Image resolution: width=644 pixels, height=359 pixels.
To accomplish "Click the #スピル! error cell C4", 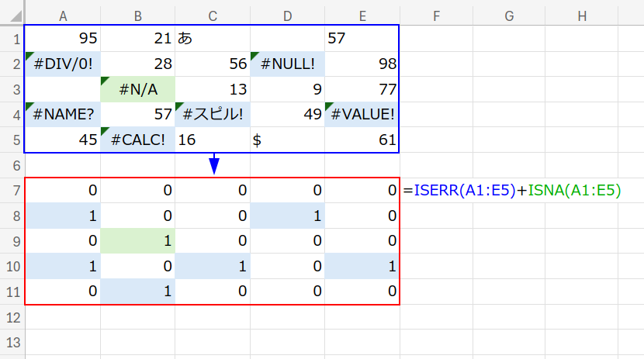I will (x=213, y=115).
